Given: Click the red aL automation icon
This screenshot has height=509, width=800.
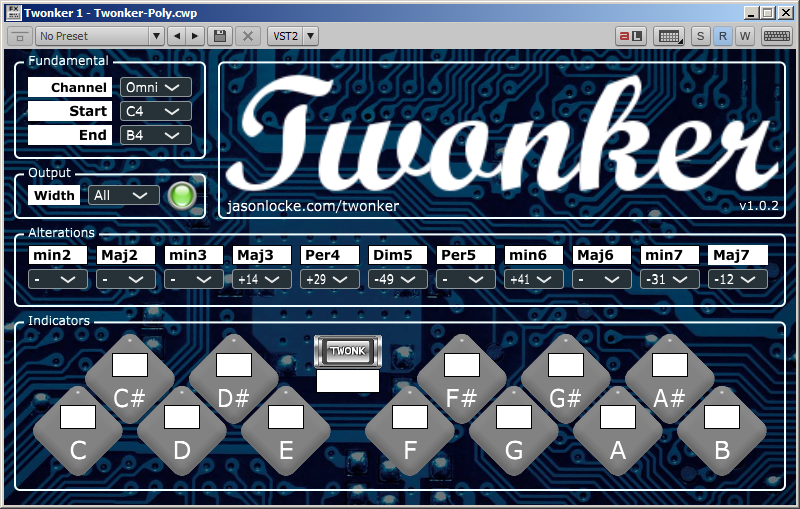Looking at the screenshot, I should pyautogui.click(x=630, y=36).
